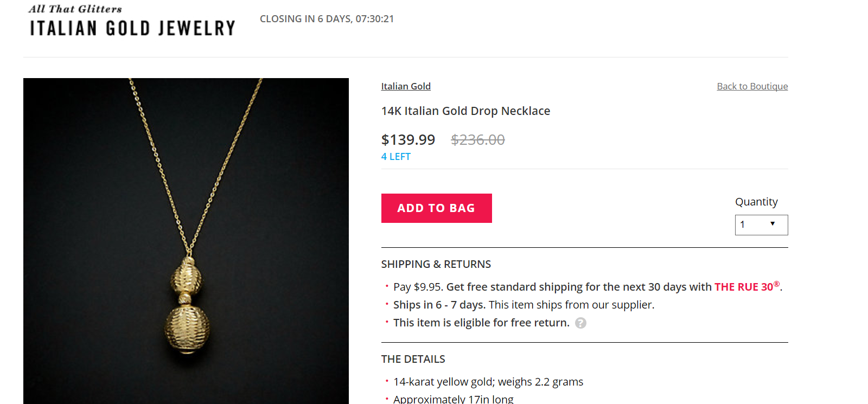
Task: Open the Quantity dropdown
Action: pos(761,225)
